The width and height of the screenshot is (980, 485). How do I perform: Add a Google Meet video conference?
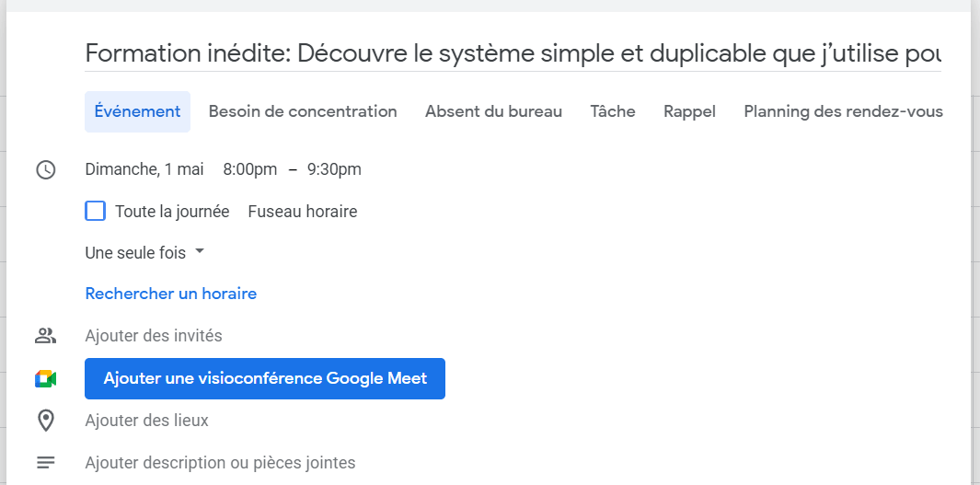pyautogui.click(x=265, y=378)
